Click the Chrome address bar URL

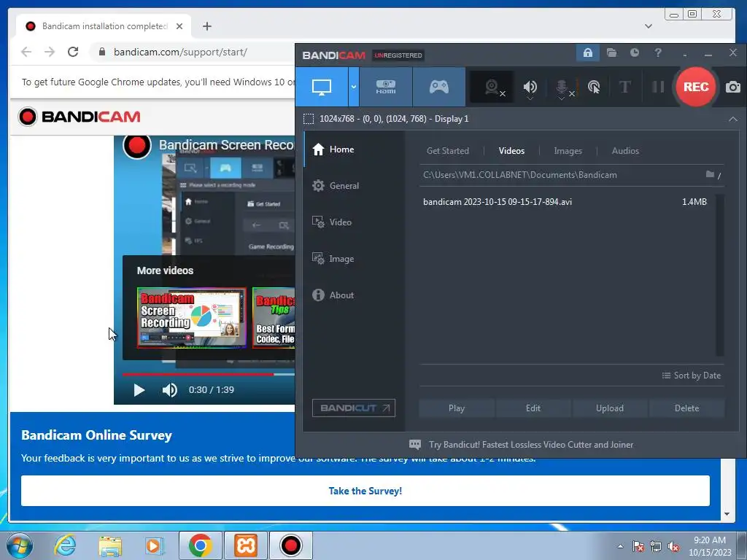(180, 52)
